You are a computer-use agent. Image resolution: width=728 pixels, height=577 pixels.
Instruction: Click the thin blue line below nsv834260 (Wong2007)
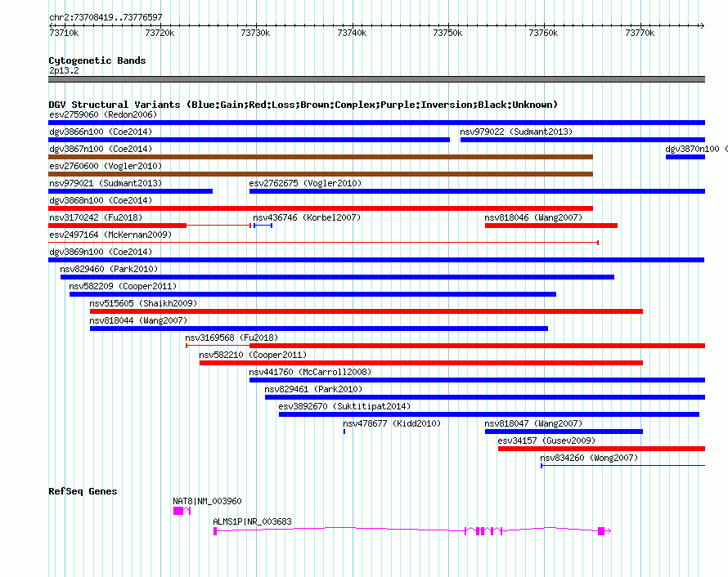coord(623,466)
